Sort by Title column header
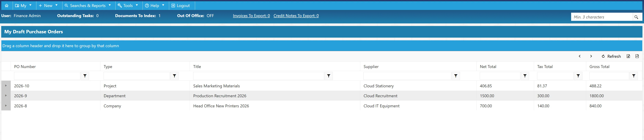 pyautogui.click(x=197, y=66)
